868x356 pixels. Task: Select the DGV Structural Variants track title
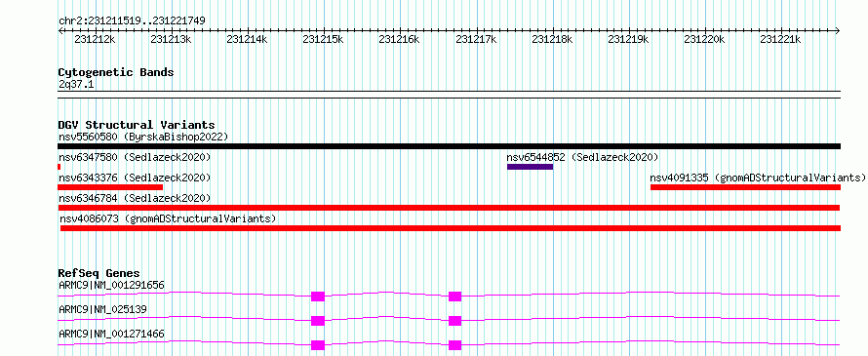click(x=137, y=125)
